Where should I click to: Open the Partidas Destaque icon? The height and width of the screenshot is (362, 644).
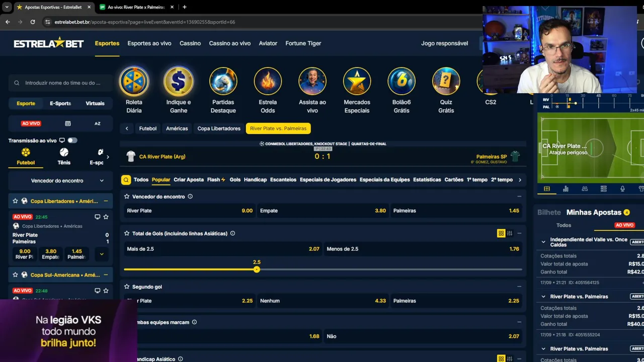223,81
